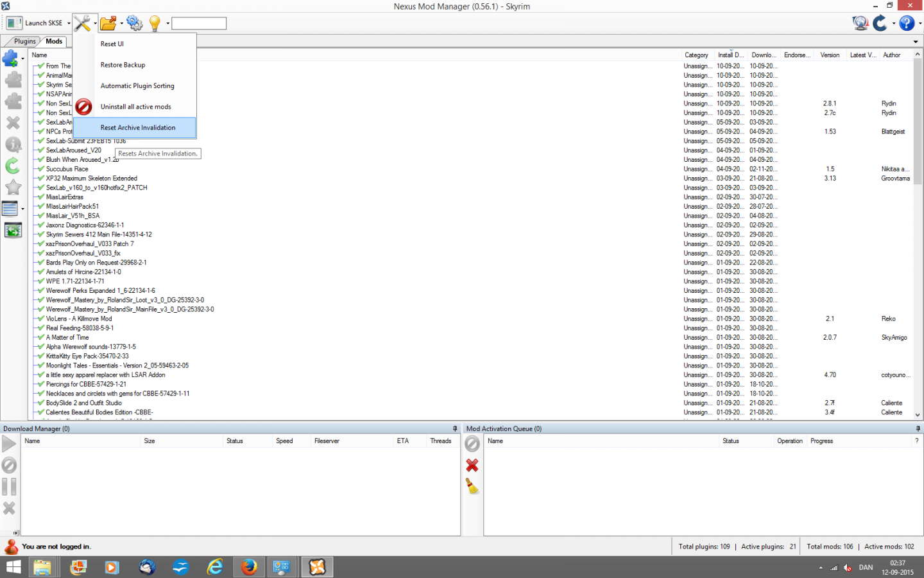This screenshot has height=578, width=924.
Task: Open the help icon dropdown arrow
Action: click(920, 24)
